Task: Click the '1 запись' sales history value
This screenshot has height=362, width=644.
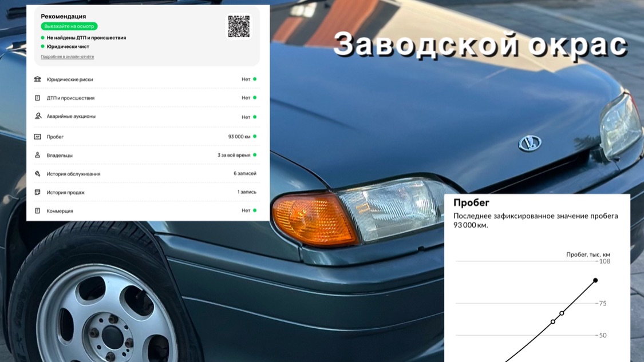Action: pyautogui.click(x=247, y=192)
